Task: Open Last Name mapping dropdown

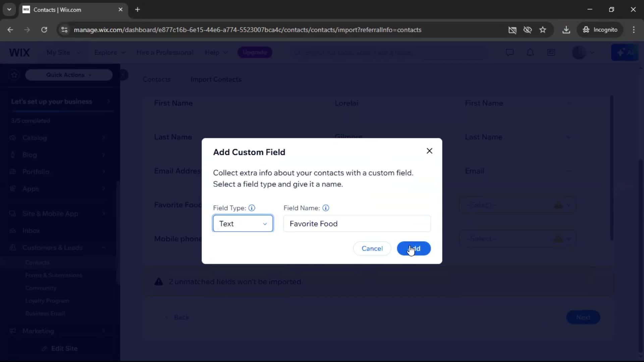Action: 518,137
